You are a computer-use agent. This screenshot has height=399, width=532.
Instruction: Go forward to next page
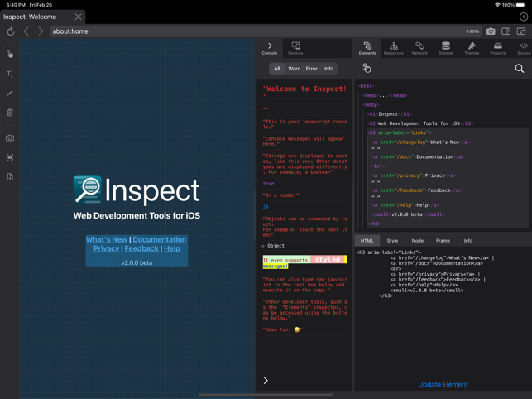(41, 31)
